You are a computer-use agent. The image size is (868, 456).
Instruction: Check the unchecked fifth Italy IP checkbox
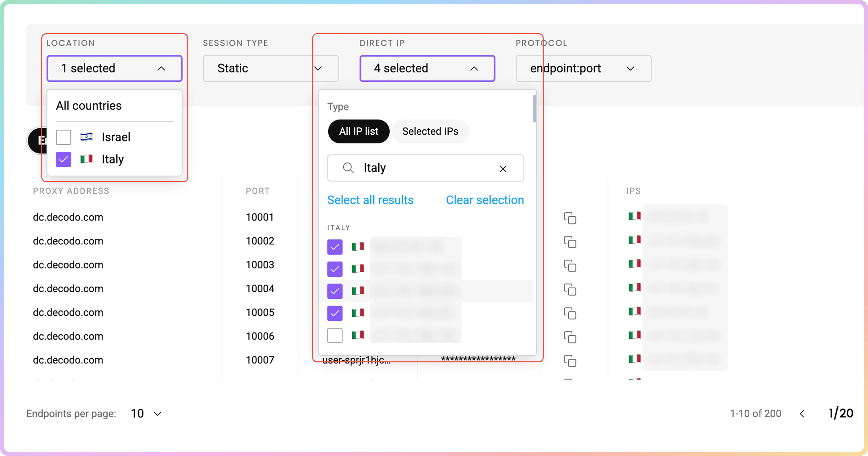(335, 335)
